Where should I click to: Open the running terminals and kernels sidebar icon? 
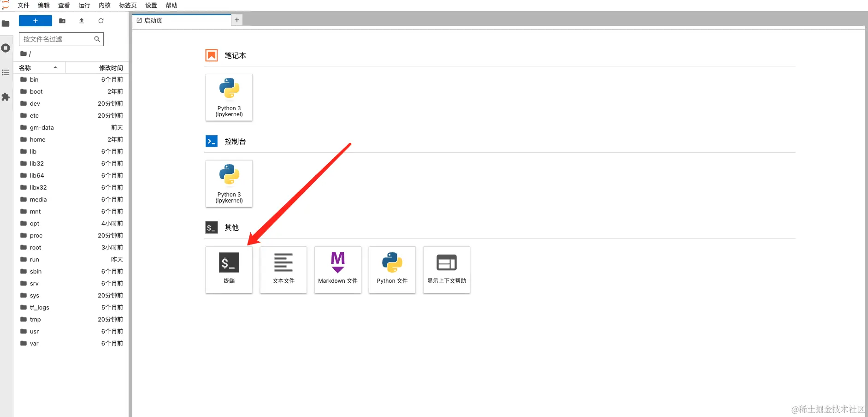[6, 48]
